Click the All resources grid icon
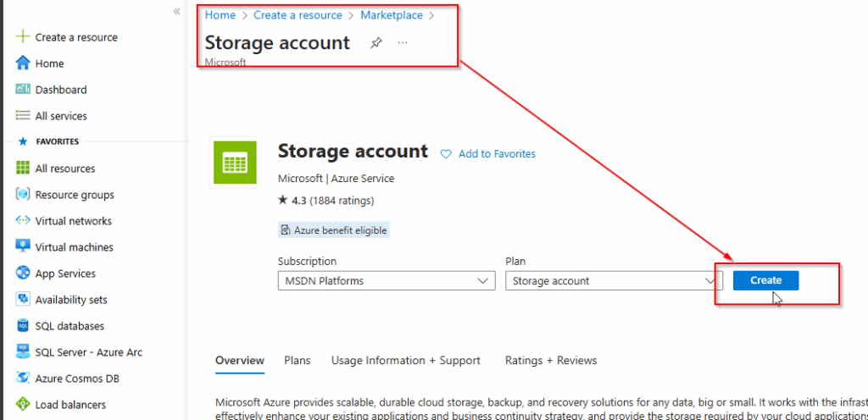The width and height of the screenshot is (868, 420). click(x=23, y=168)
